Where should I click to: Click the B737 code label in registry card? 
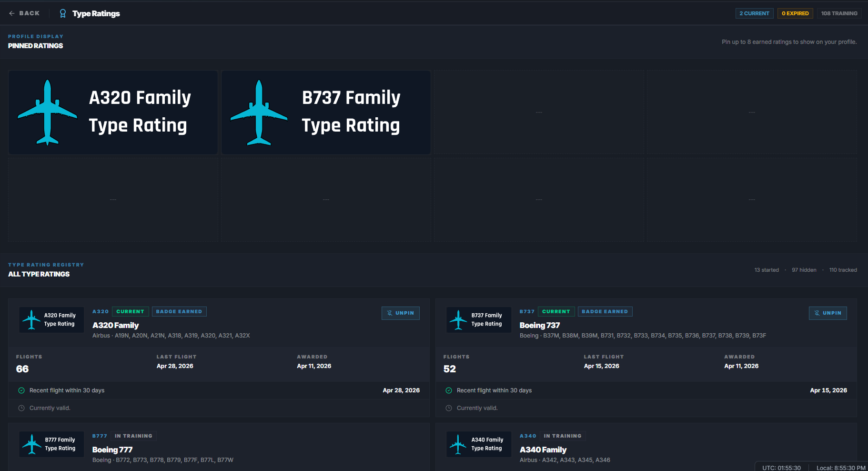click(x=527, y=312)
